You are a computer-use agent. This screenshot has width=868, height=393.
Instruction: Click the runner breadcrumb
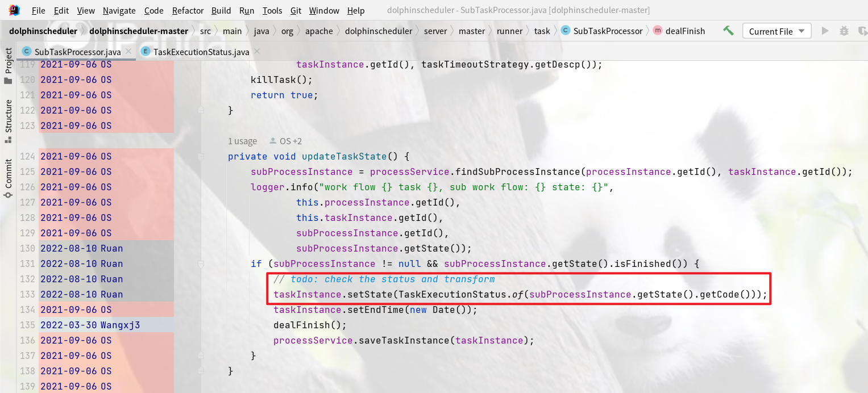click(510, 31)
